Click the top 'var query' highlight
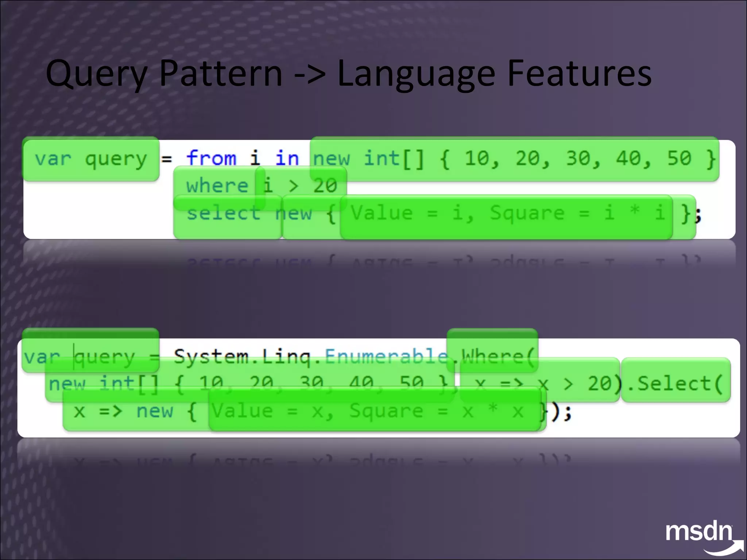747x560 pixels. 90,159
